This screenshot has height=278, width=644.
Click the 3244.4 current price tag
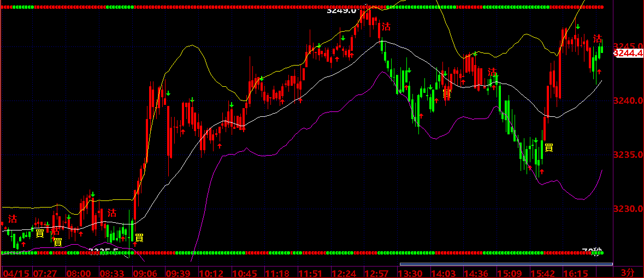(x=629, y=53)
